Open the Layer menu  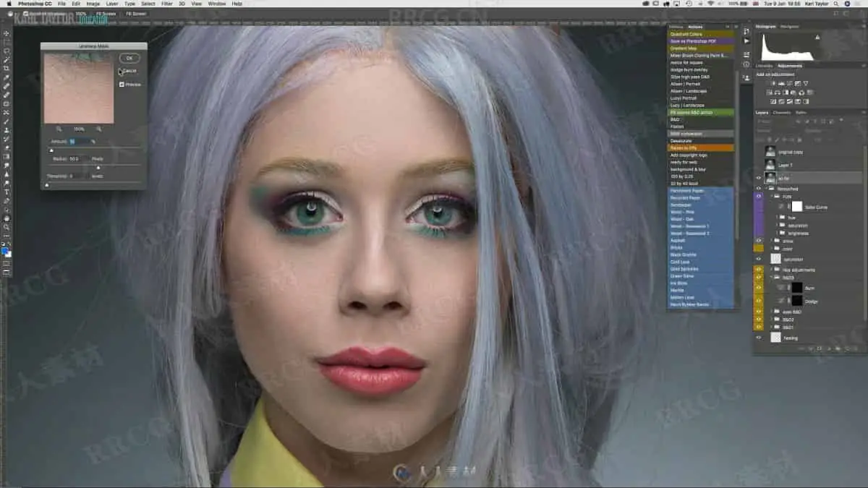coord(112,4)
